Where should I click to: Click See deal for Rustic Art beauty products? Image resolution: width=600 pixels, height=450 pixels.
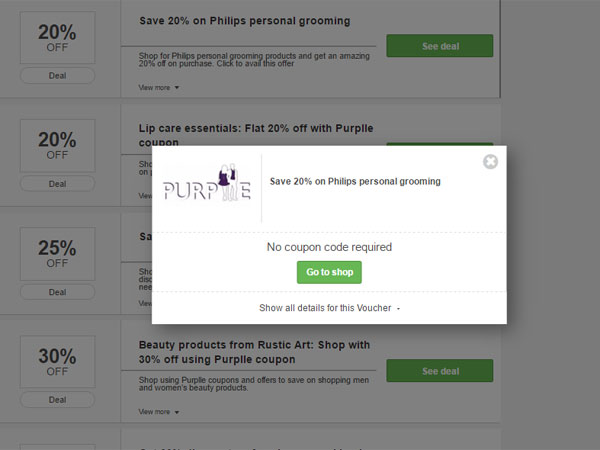[439, 371]
